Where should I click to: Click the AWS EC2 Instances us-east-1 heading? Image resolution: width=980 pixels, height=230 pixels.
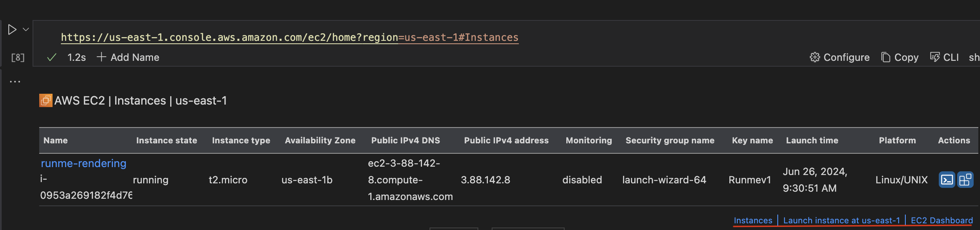pyautogui.click(x=141, y=101)
